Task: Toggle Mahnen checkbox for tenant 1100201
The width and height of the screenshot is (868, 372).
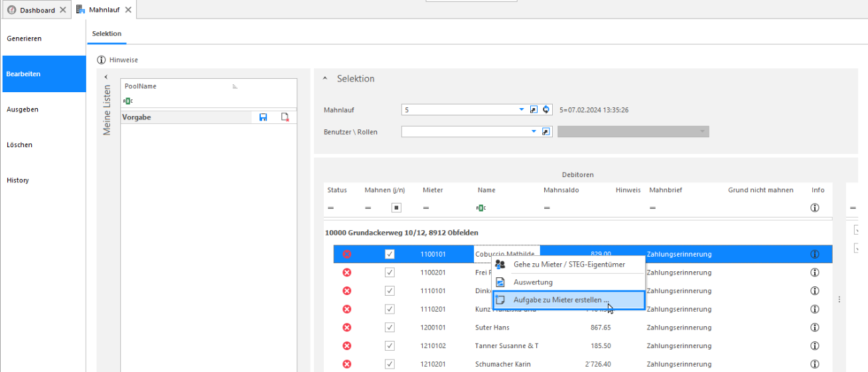Action: 390,273
